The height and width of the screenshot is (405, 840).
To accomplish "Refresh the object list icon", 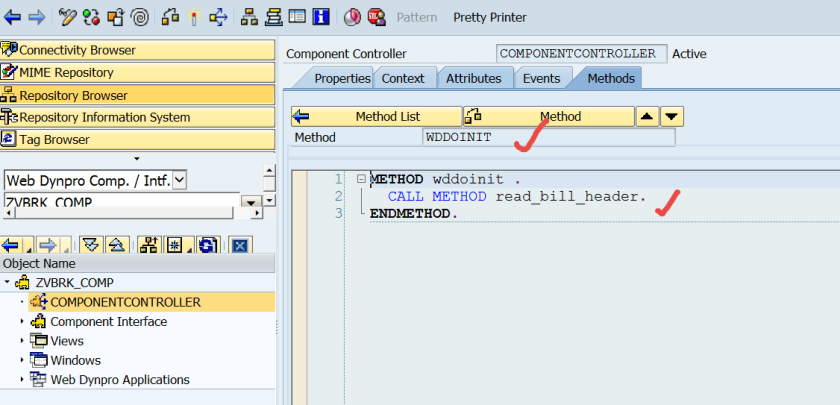I will 207,245.
